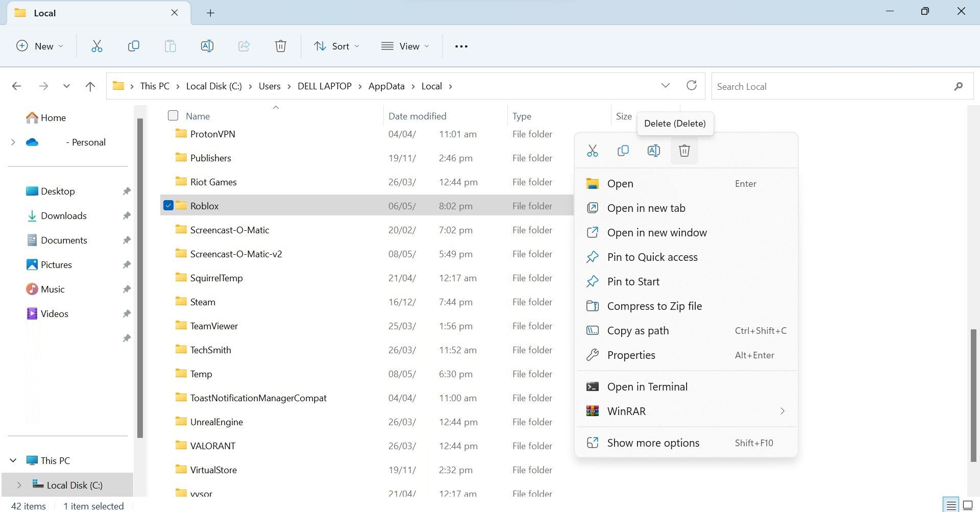Image resolution: width=980 pixels, height=512 pixels.
Task: Refresh the Local folder view
Action: tap(691, 85)
